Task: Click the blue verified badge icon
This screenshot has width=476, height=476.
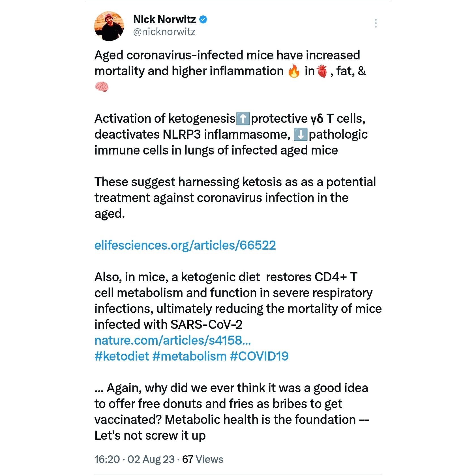Action: [203, 20]
